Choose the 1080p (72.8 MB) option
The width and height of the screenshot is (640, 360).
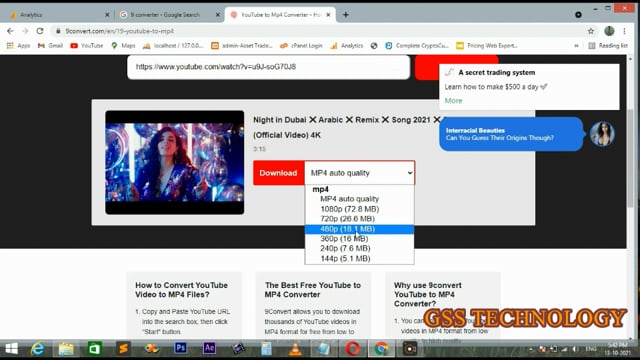coord(349,209)
